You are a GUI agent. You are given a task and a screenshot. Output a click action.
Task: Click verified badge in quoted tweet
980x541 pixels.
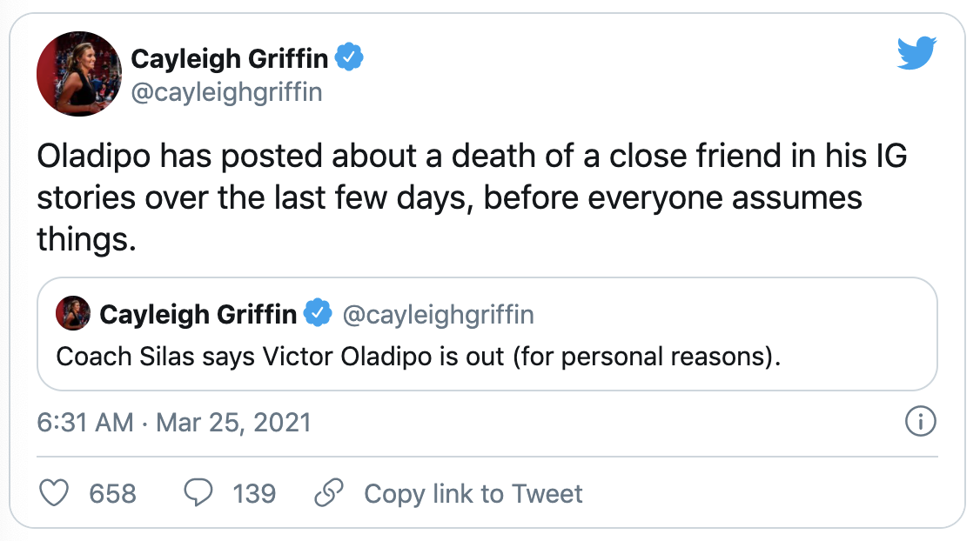[319, 314]
